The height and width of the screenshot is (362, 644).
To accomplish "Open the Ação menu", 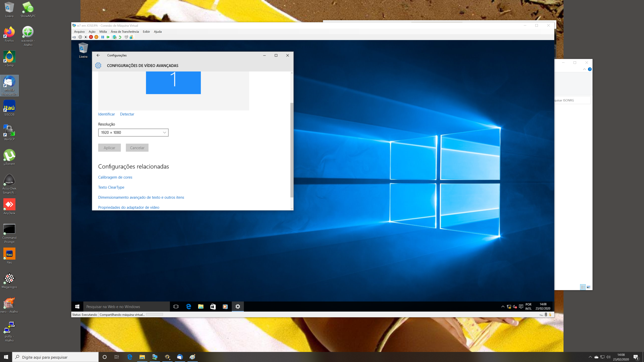I will [x=92, y=32].
